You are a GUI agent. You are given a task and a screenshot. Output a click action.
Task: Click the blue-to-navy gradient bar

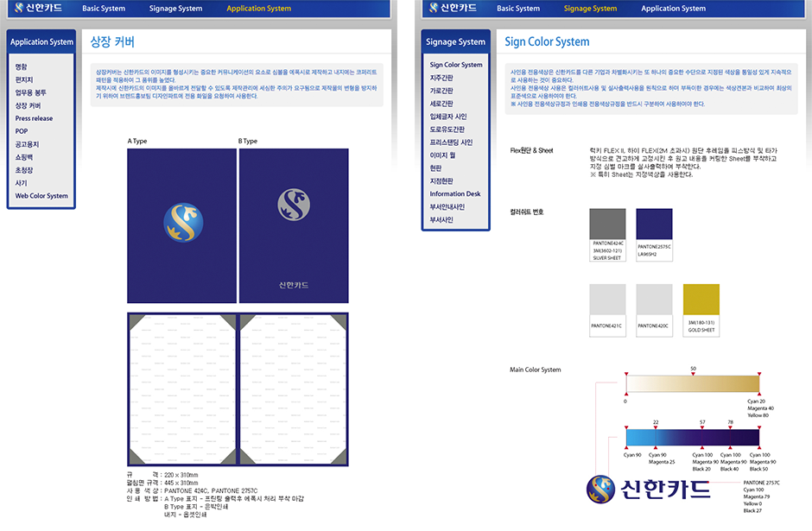tap(693, 438)
